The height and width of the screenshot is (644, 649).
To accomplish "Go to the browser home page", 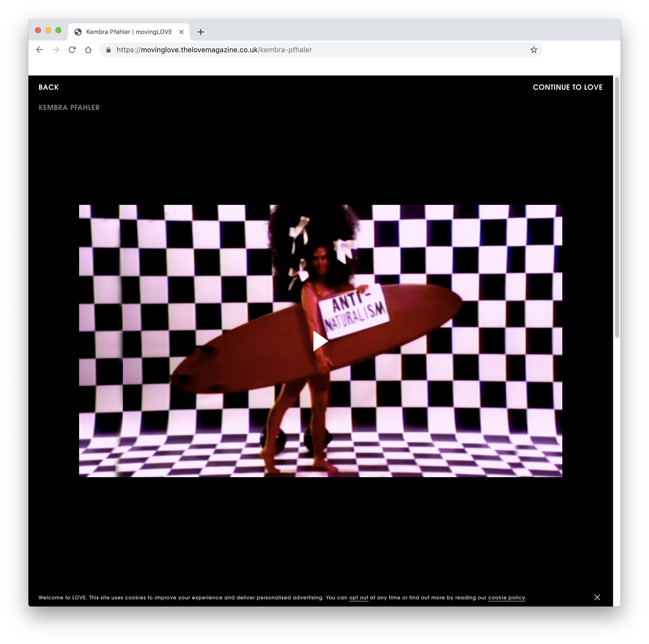I will pos(88,50).
